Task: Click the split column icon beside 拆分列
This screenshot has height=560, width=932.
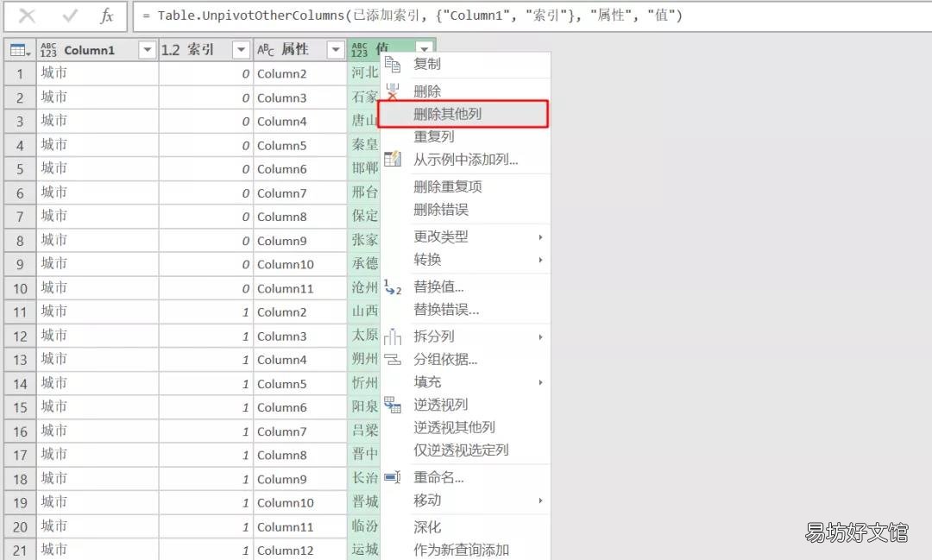Action: (393, 337)
